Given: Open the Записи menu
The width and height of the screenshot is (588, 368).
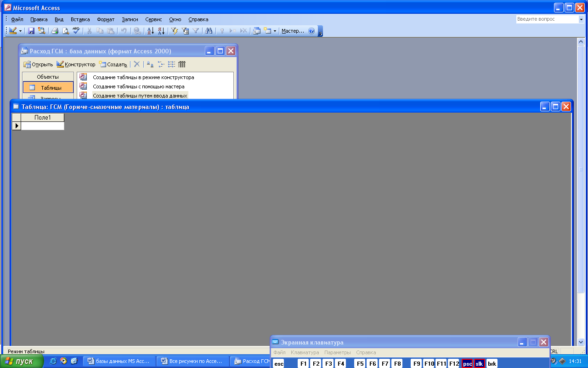Looking at the screenshot, I should coord(130,19).
